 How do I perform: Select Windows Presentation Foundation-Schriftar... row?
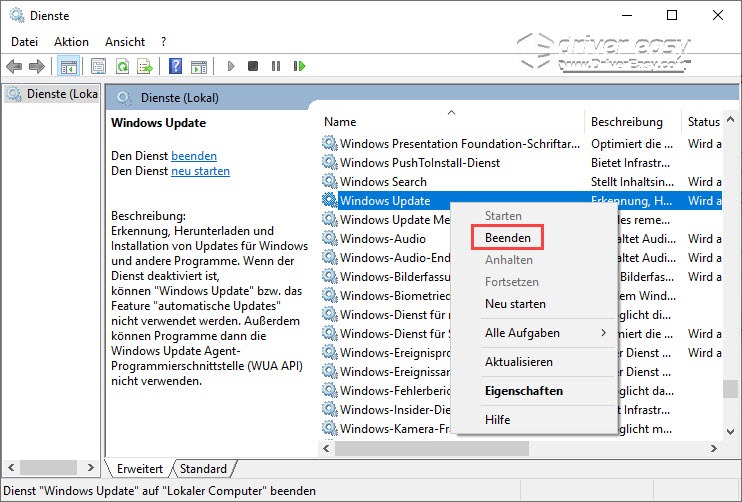coord(521,143)
